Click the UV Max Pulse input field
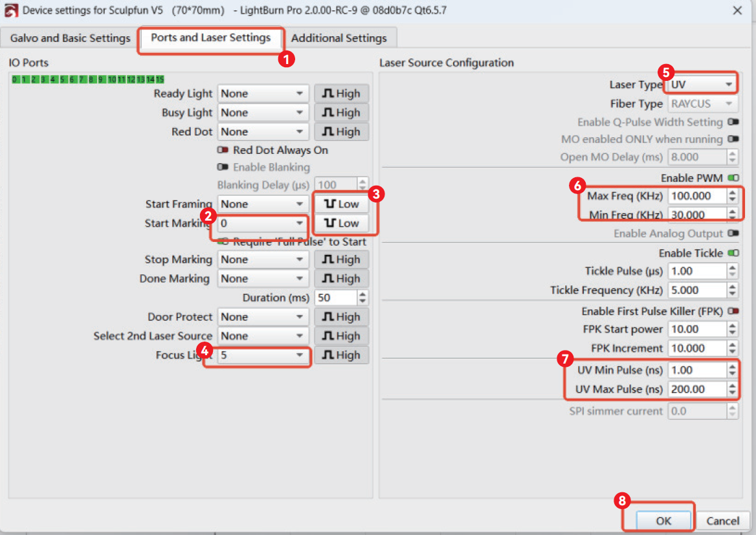The image size is (756, 535). click(696, 389)
